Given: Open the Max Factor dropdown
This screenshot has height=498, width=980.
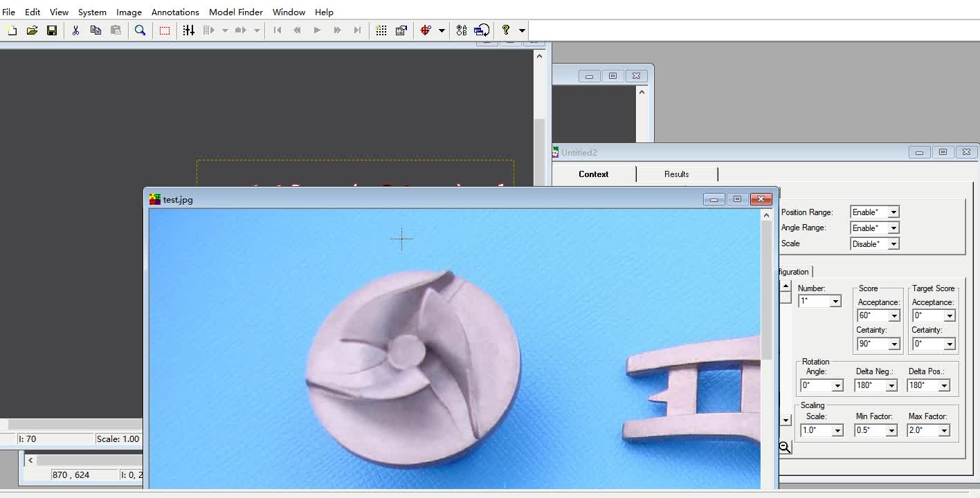Looking at the screenshot, I should click(x=944, y=430).
